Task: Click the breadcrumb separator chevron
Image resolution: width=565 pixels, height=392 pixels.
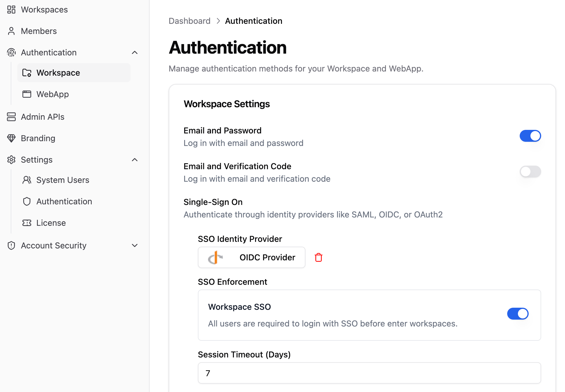Action: 218,21
